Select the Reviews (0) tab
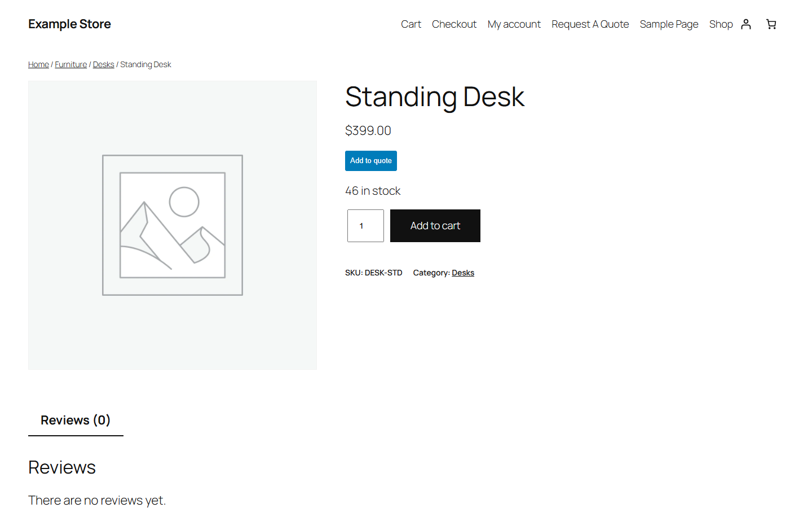The image size is (812, 508). (x=76, y=420)
